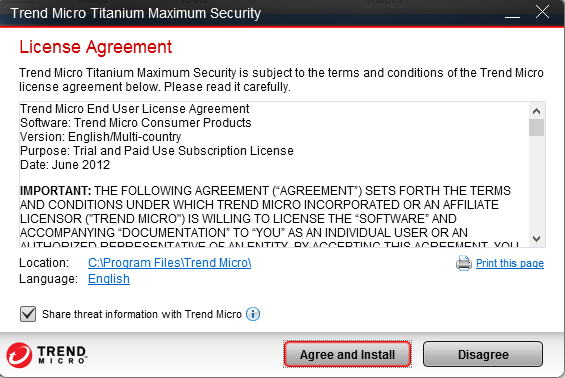The height and width of the screenshot is (378, 565).
Task: Click the info icon beside Share threat information
Action: [x=253, y=314]
